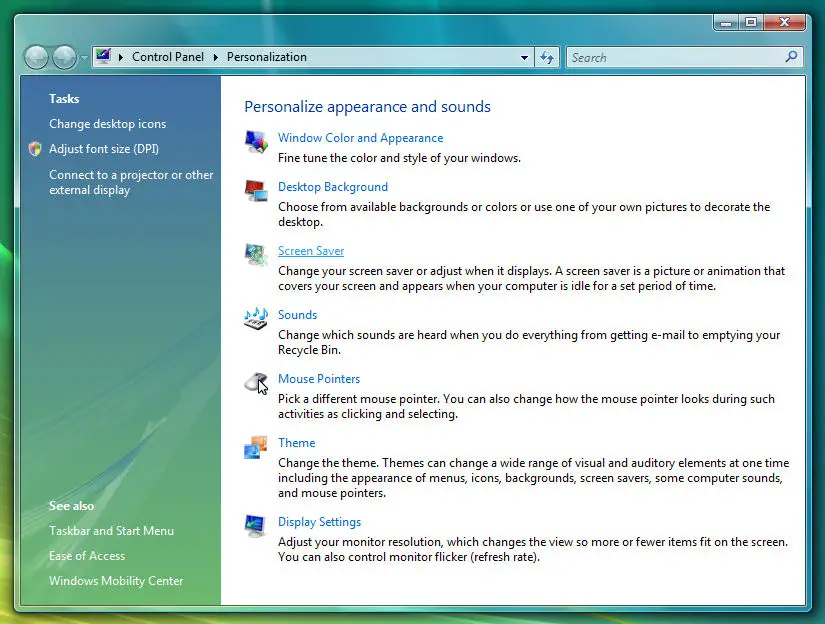Click 'Adjust your monitor resolution' description text

(x=533, y=549)
